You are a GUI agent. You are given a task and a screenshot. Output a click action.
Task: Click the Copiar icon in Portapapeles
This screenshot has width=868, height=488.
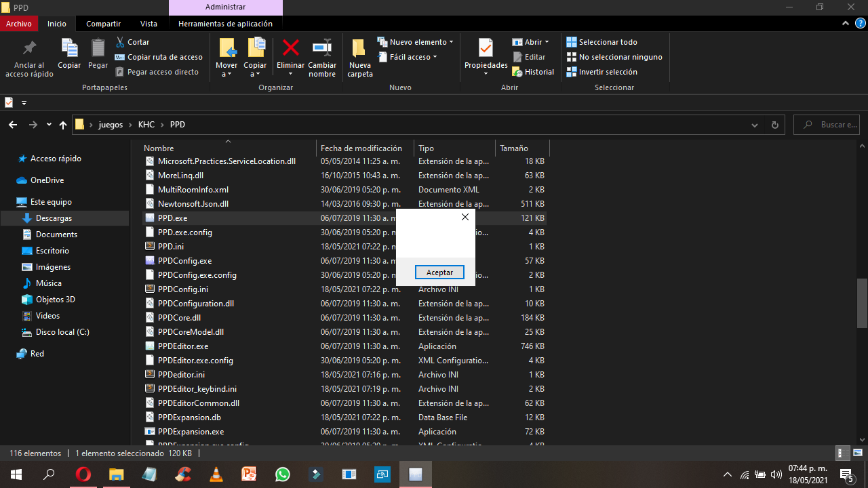[x=69, y=48]
